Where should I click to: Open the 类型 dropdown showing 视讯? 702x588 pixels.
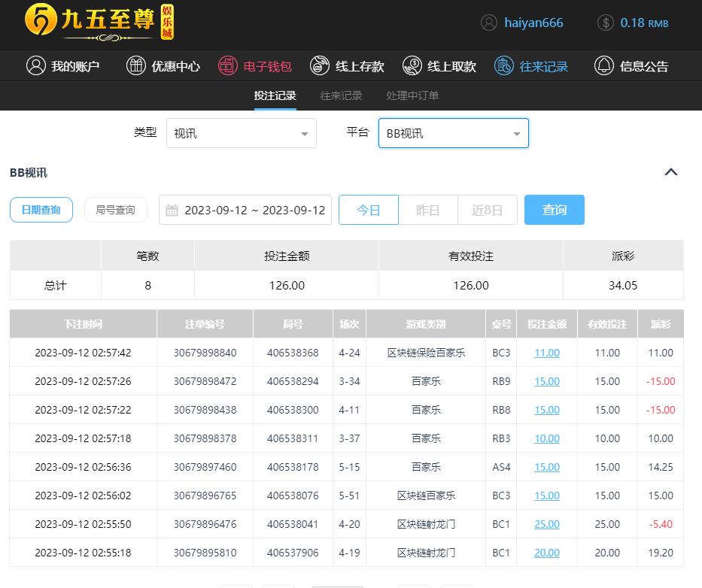tap(241, 133)
